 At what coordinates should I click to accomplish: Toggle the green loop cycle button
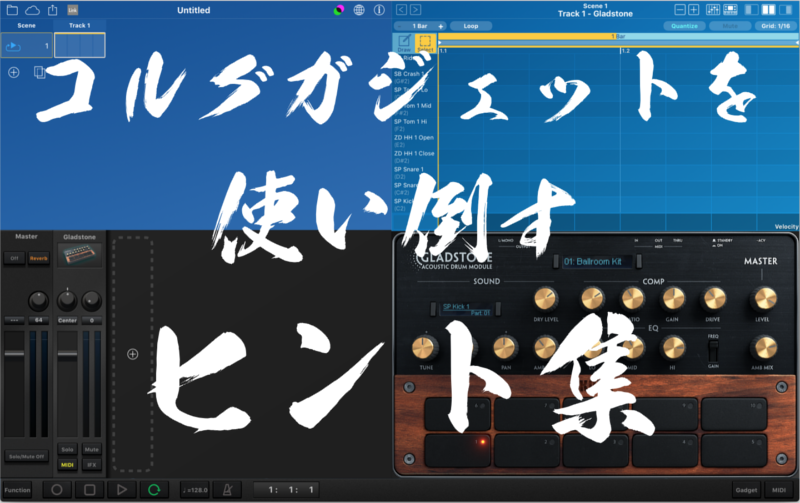pos(154,490)
